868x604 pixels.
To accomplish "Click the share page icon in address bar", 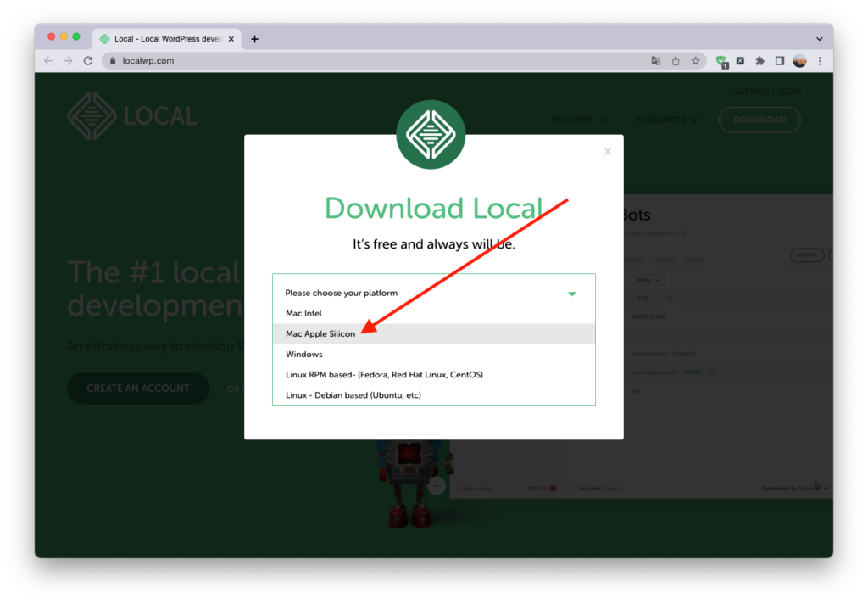I will [x=676, y=61].
